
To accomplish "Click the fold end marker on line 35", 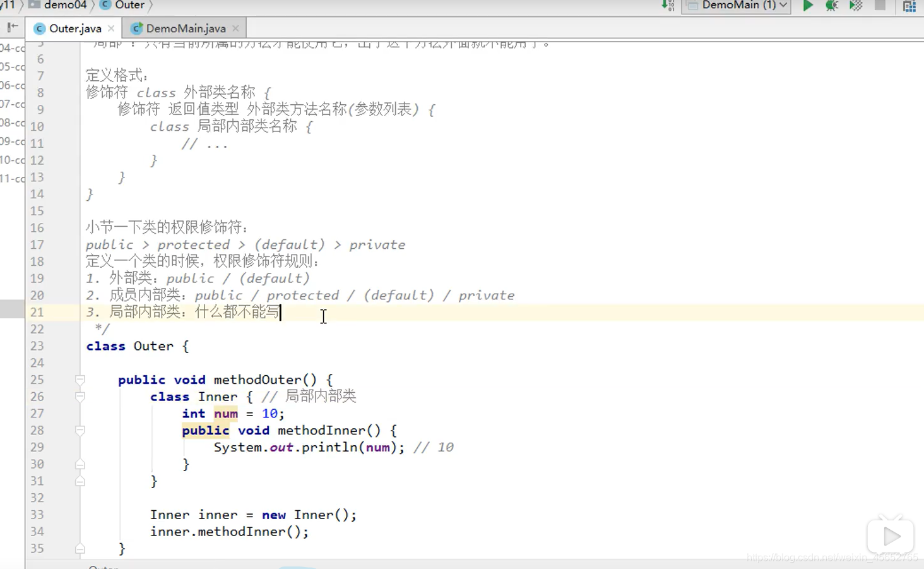I will (80, 549).
